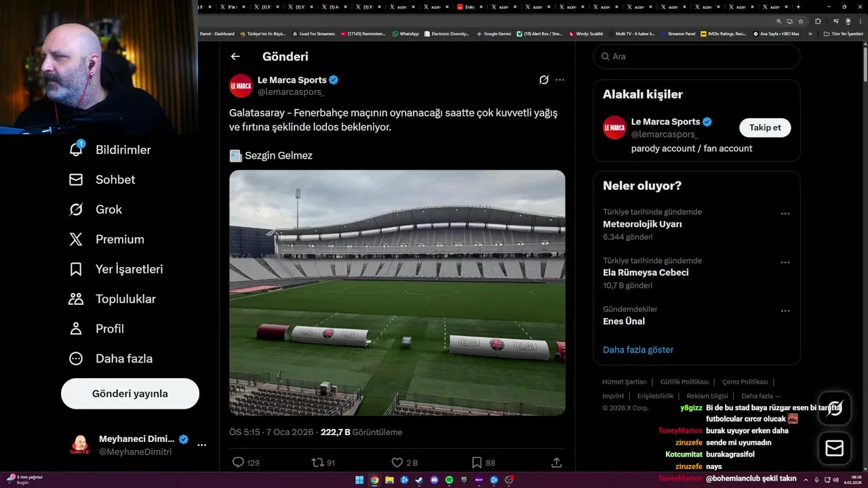Open Ela Rümeysa Cebeci trend
Viewport: 868px width, 488px height.
pos(646,272)
